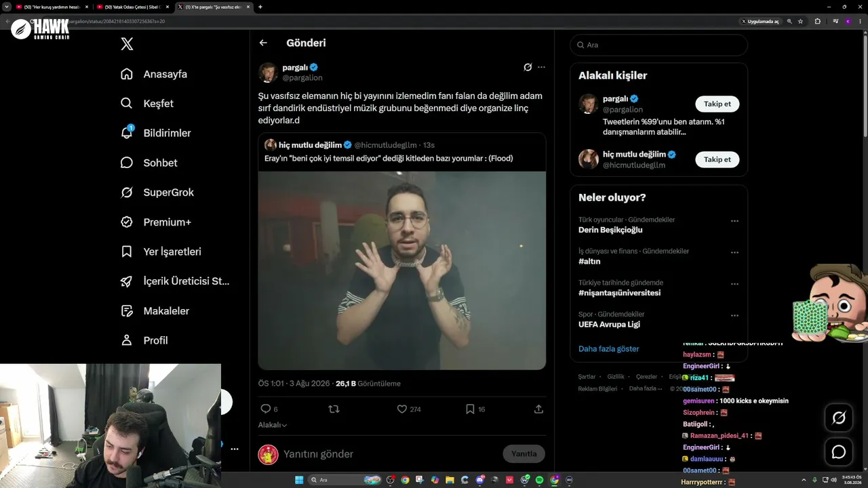The width and height of the screenshot is (868, 488).
Task: Reply to the post via comment icon
Action: coord(266,409)
